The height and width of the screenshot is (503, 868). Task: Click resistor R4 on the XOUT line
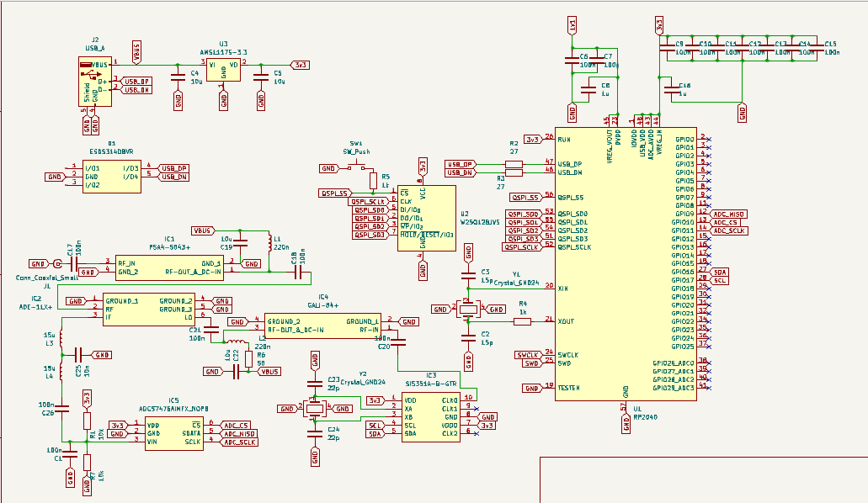pyautogui.click(x=523, y=321)
